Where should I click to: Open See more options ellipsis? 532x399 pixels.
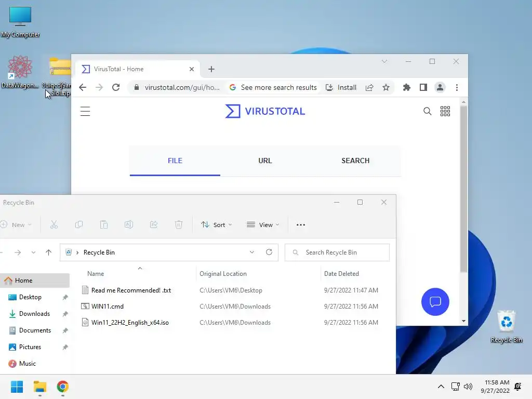click(x=301, y=224)
